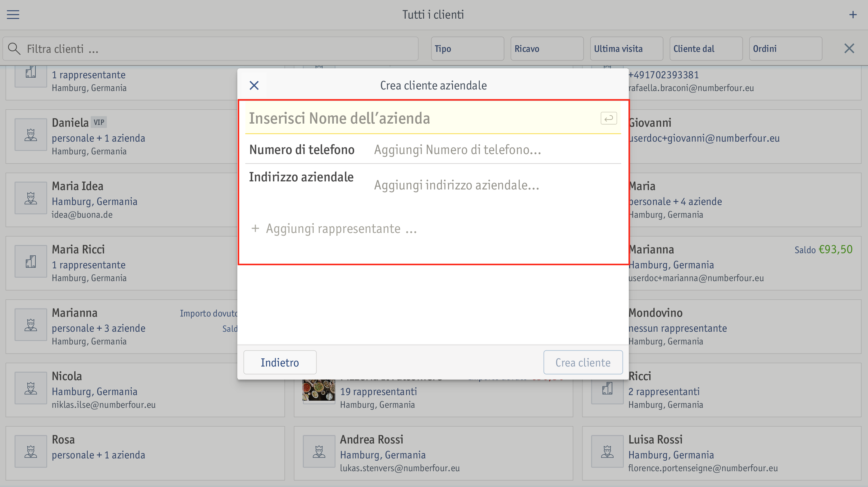Close the Crea cliente aziendale dialog

(x=254, y=85)
